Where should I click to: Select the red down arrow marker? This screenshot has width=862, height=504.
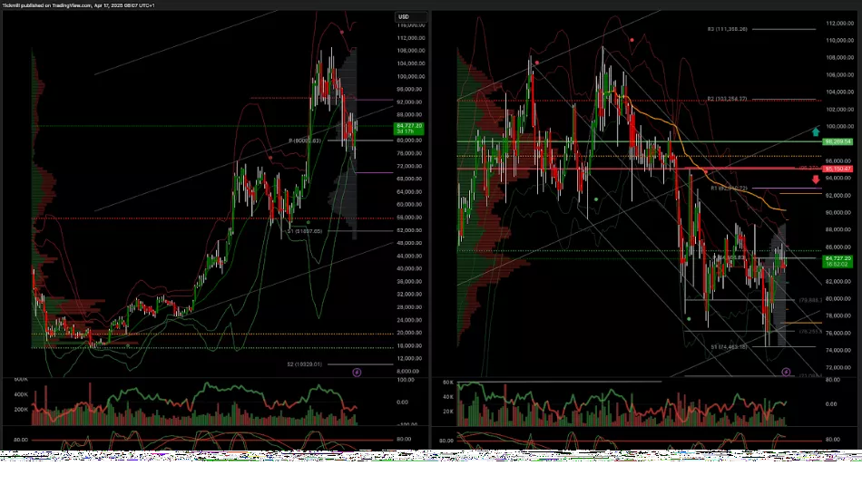point(816,180)
